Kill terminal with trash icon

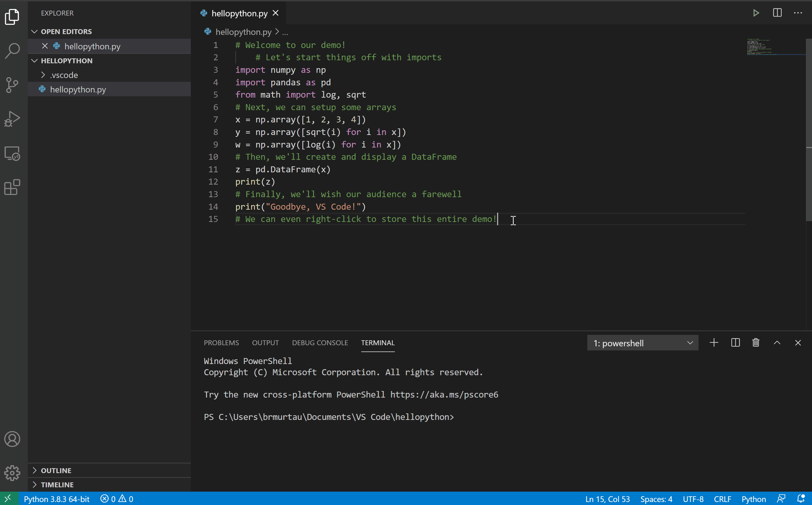[756, 343]
